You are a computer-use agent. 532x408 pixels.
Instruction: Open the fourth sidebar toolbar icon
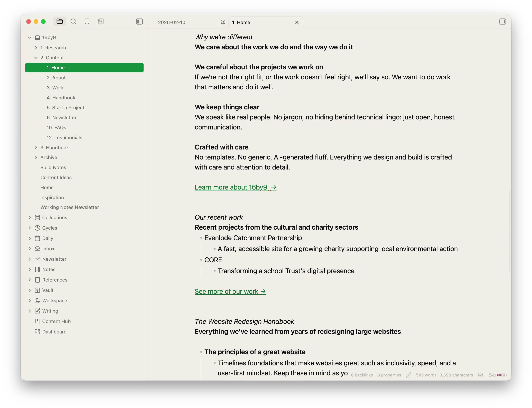click(101, 22)
